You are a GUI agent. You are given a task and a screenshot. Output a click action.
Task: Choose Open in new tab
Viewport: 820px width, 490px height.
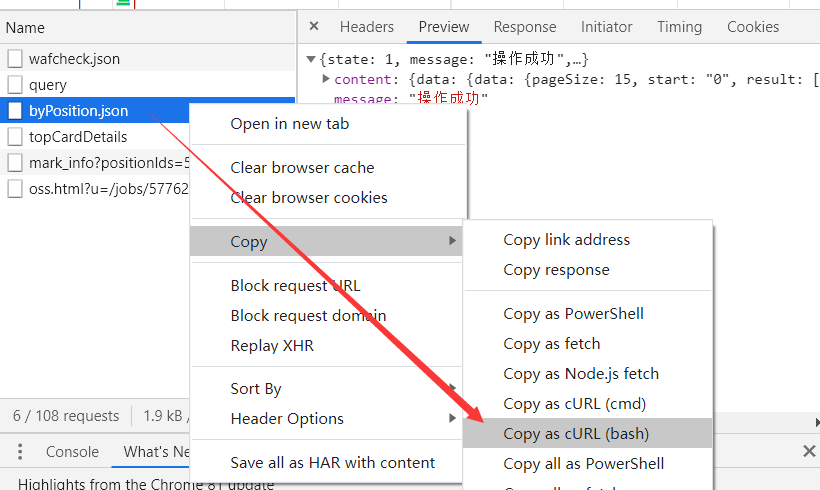click(x=289, y=124)
